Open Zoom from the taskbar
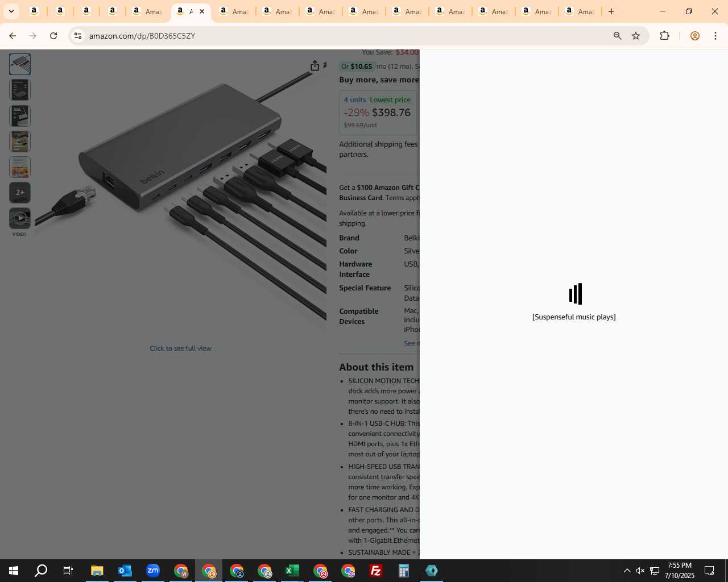The height and width of the screenshot is (582, 728). click(153, 571)
